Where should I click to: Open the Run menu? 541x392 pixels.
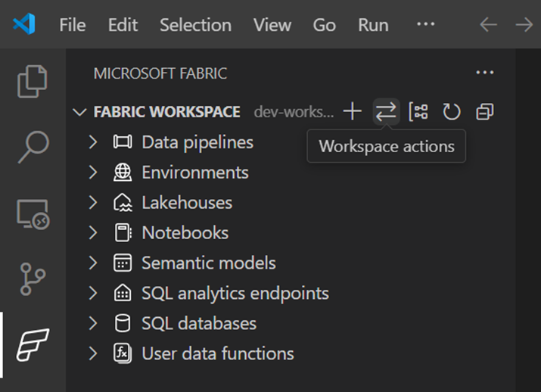tap(373, 25)
